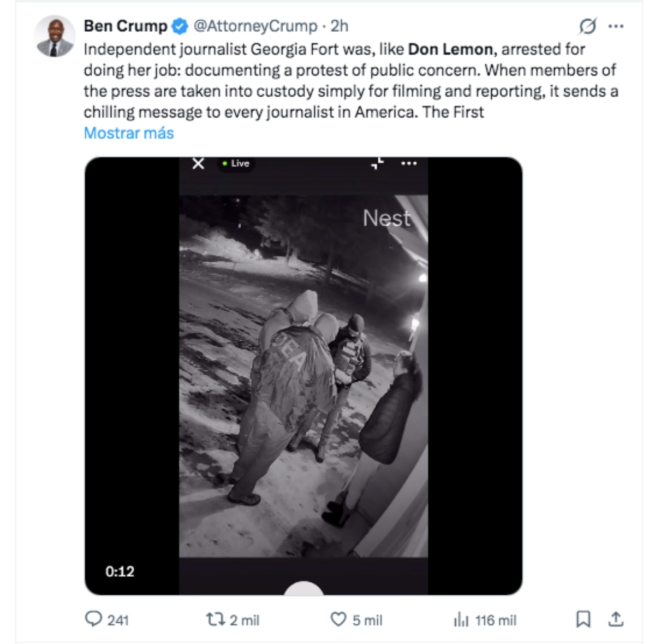Click the verified blue checkmark badge
The image size is (655, 644).
point(178,25)
